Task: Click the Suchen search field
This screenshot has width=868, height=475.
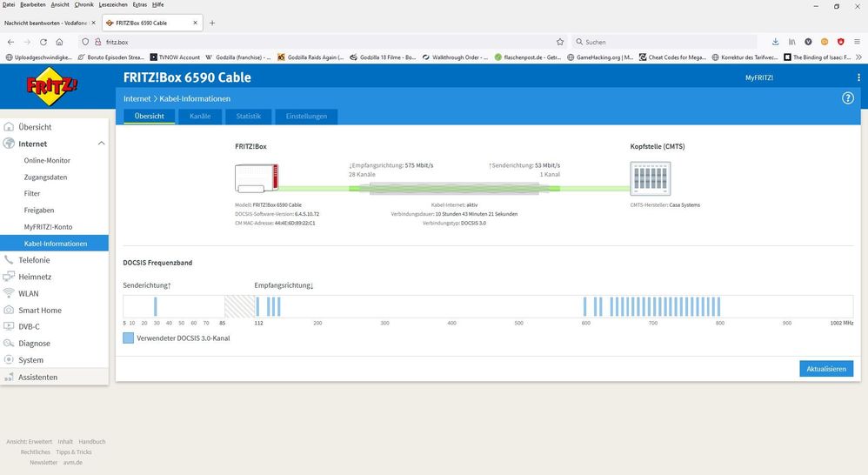Action: (664, 42)
